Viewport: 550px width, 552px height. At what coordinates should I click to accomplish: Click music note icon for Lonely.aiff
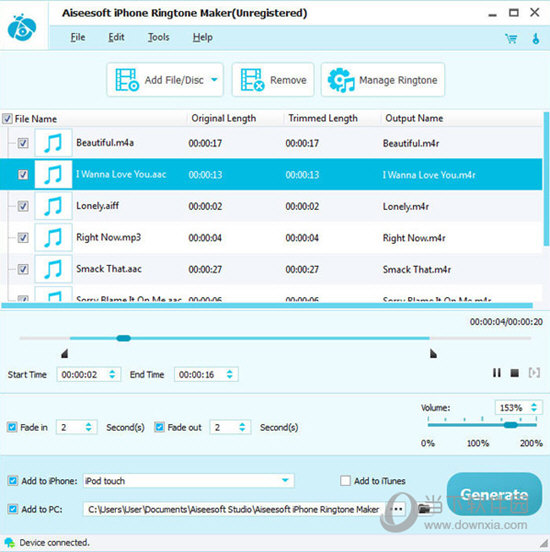tap(53, 206)
